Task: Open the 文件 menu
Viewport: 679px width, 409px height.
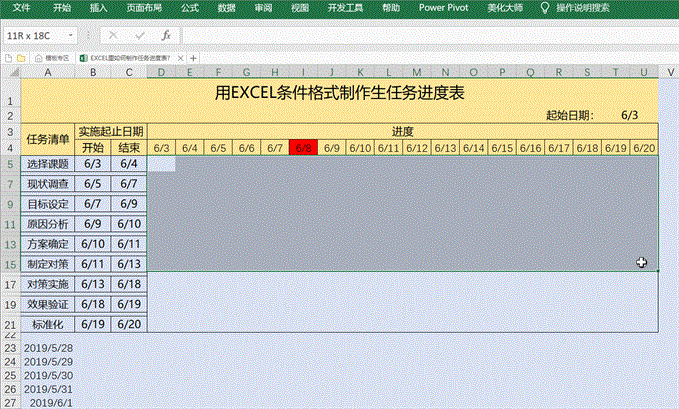Action: coord(21,7)
